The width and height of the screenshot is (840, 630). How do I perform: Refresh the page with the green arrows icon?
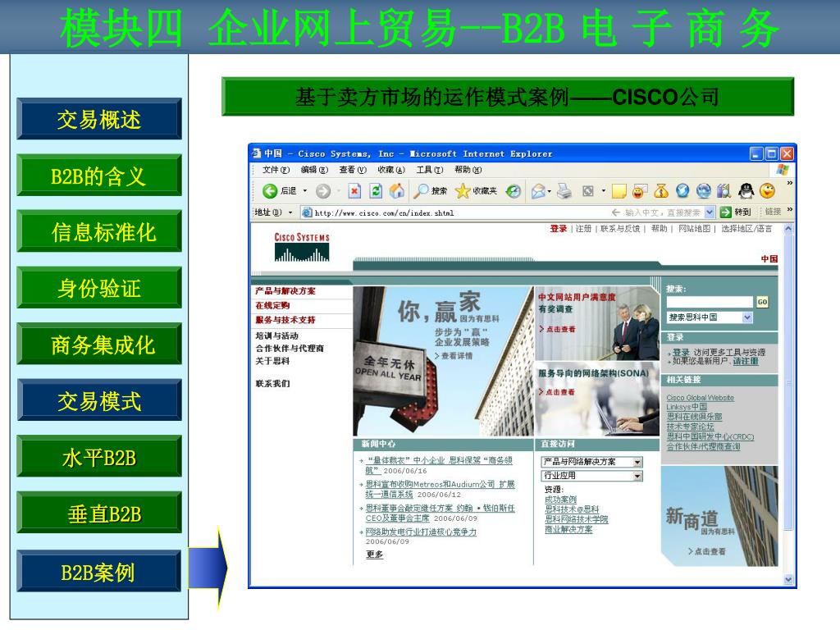click(x=376, y=190)
